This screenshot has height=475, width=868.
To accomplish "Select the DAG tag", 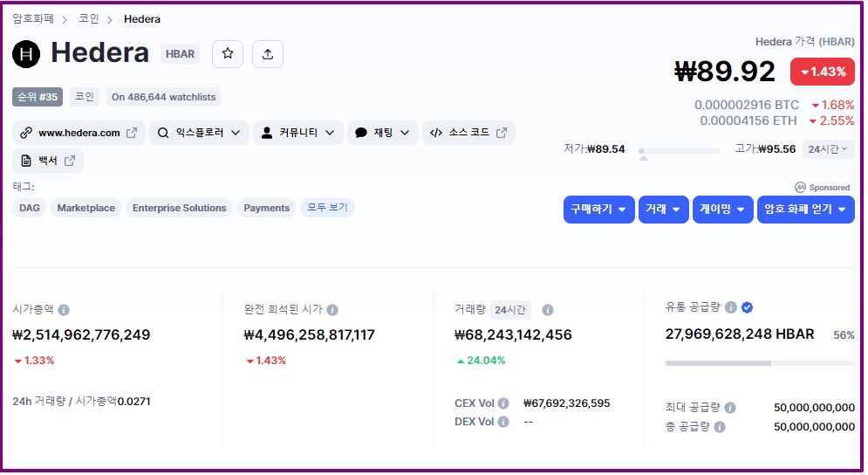I will click(x=30, y=208).
